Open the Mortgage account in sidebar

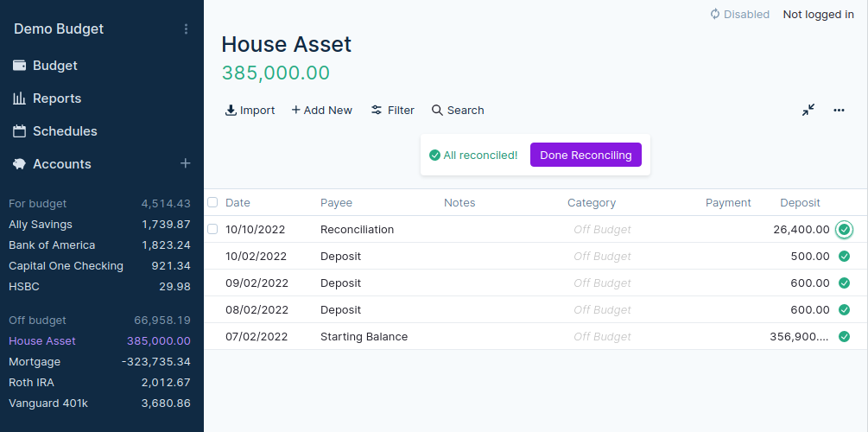(x=35, y=362)
